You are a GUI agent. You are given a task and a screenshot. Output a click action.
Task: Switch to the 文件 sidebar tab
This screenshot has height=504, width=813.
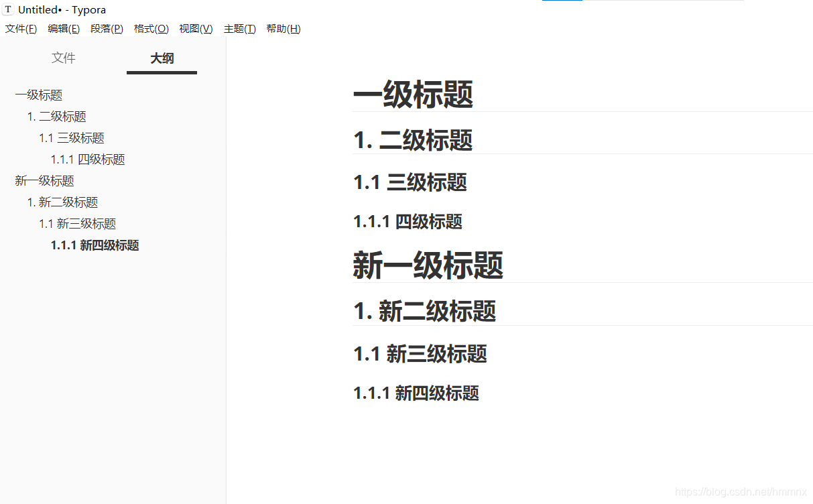pos(63,58)
